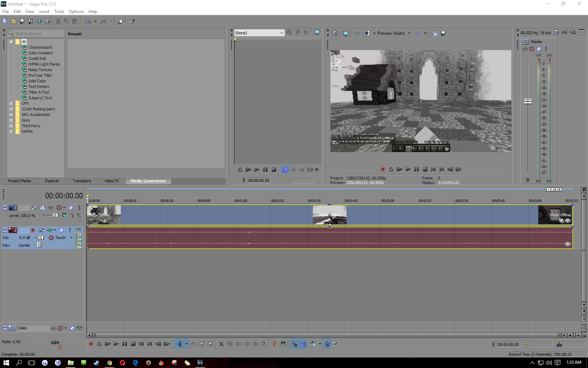The height and width of the screenshot is (368, 588).
Task: Expand the 32-bit floating point folder
Action: (11, 109)
